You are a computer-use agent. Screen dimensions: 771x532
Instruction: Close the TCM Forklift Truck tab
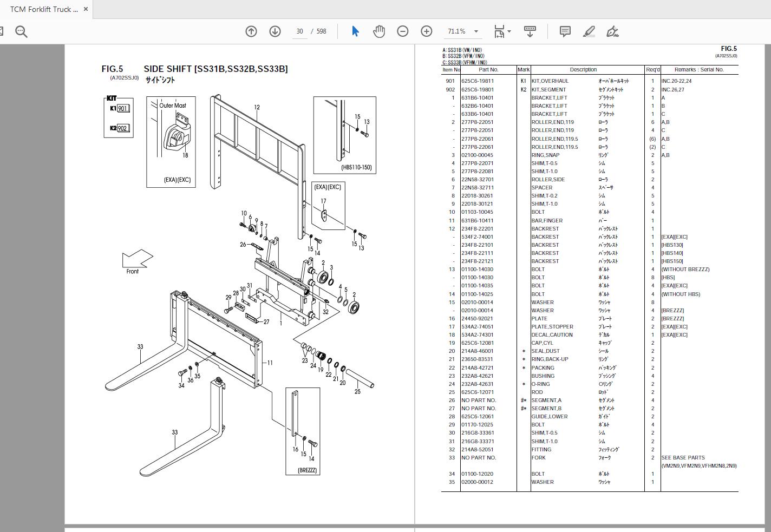pos(85,9)
